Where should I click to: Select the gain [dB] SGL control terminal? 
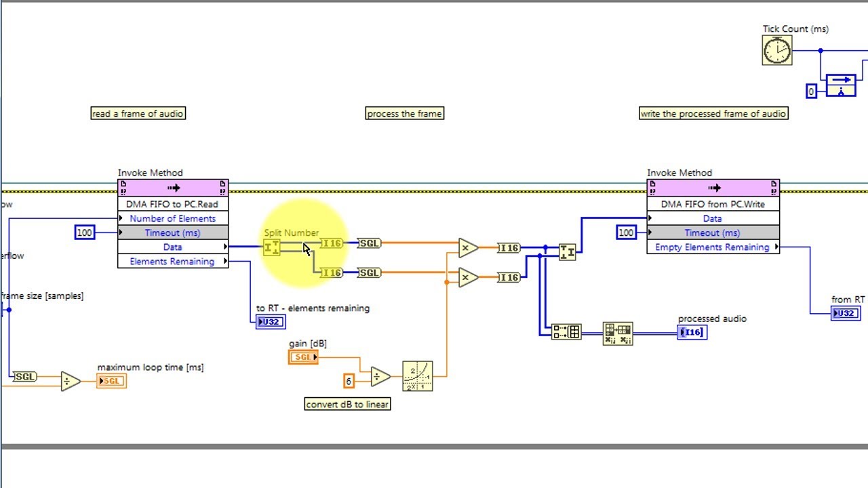point(303,357)
